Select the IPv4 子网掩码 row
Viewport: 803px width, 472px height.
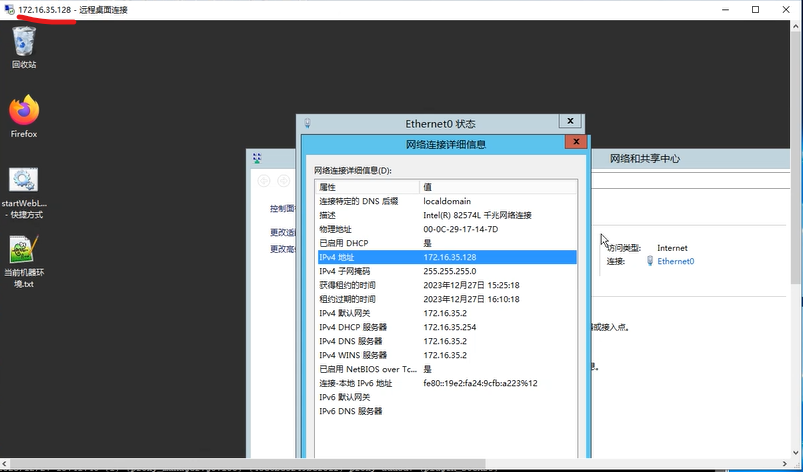(446, 271)
